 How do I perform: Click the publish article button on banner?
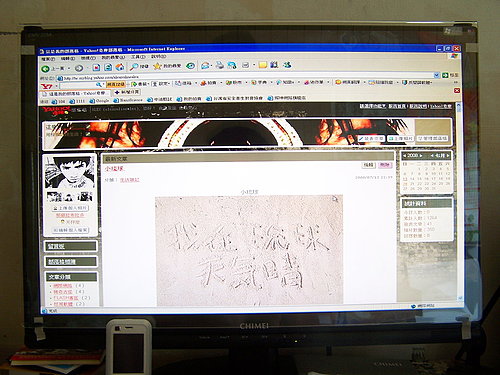[371, 138]
